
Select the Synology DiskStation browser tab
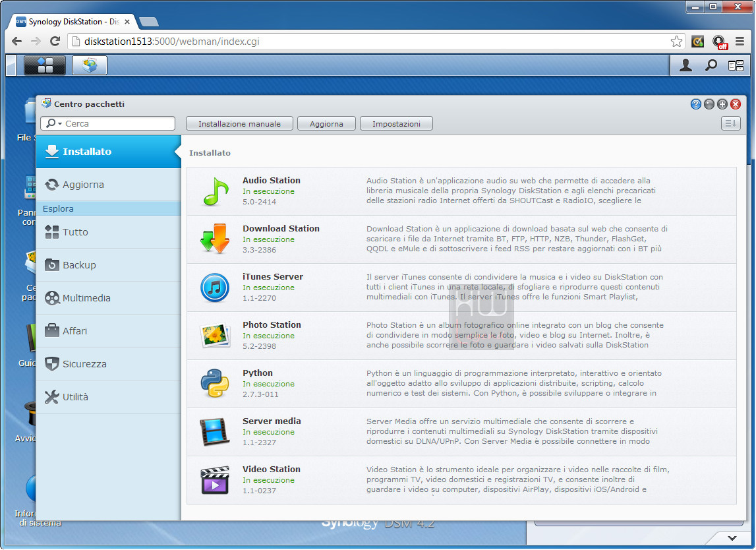[73, 22]
